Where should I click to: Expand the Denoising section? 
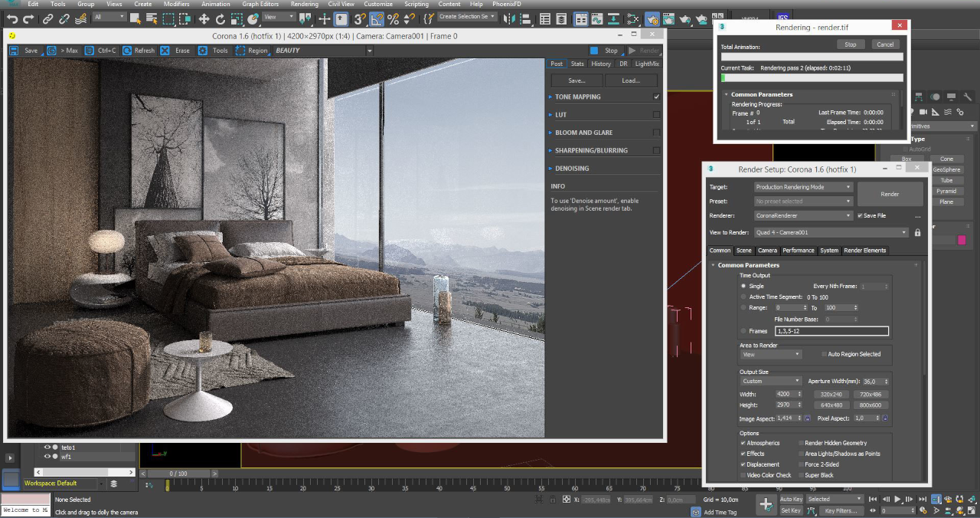[572, 169]
